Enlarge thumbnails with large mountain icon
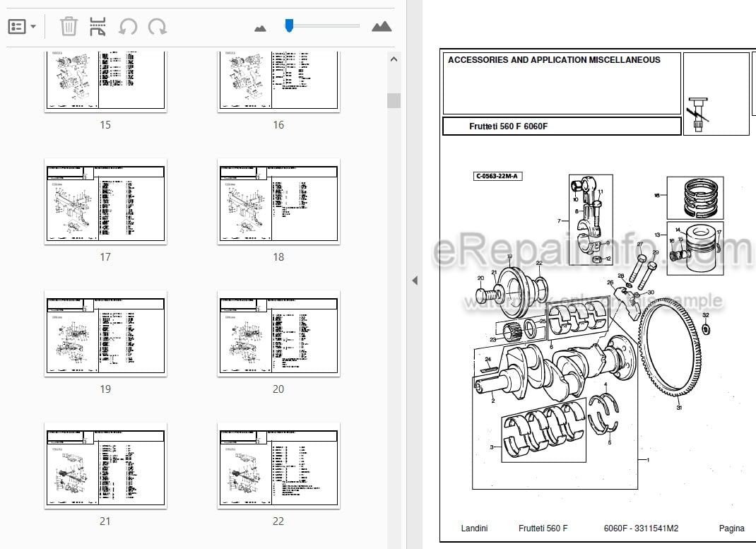The width and height of the screenshot is (756, 549). click(x=382, y=26)
